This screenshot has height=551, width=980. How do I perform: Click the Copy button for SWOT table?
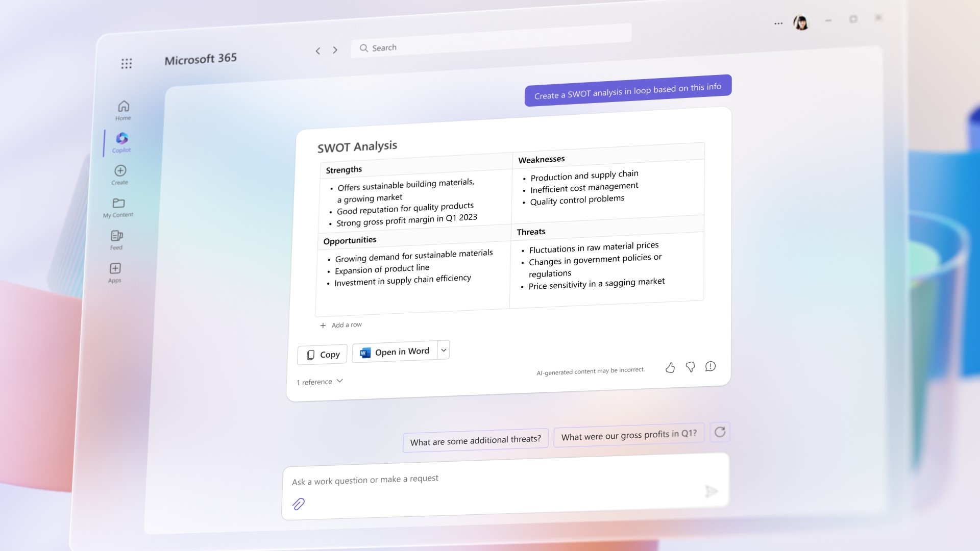click(323, 353)
